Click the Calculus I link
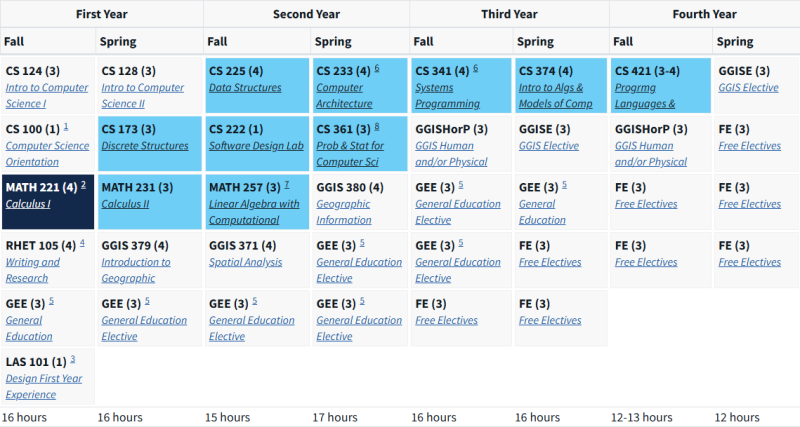Viewport: 800px width, 427px height. pyautogui.click(x=28, y=204)
